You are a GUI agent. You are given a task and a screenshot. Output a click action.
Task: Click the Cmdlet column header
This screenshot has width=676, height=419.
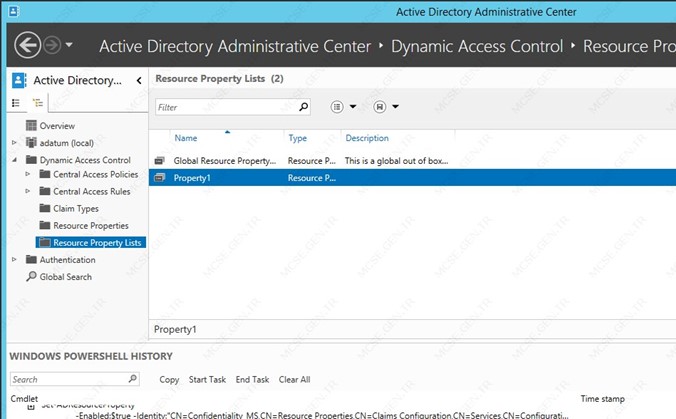pos(24,399)
